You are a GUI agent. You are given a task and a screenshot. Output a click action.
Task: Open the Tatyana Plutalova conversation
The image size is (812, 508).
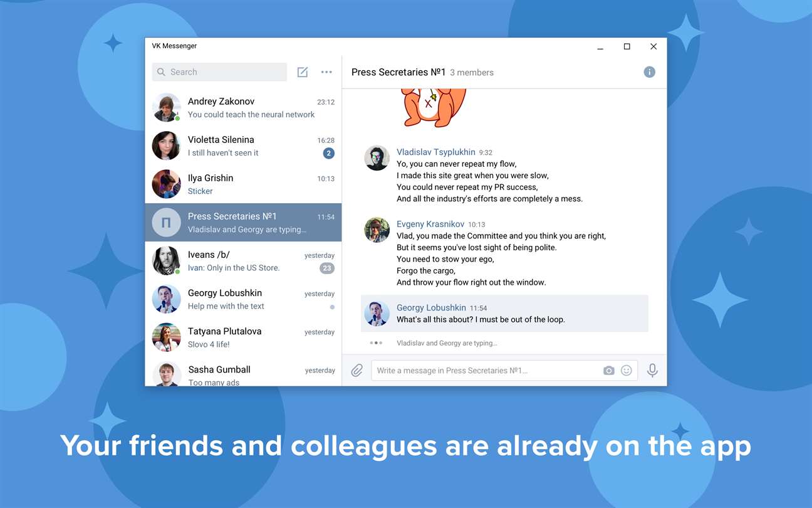click(243, 337)
